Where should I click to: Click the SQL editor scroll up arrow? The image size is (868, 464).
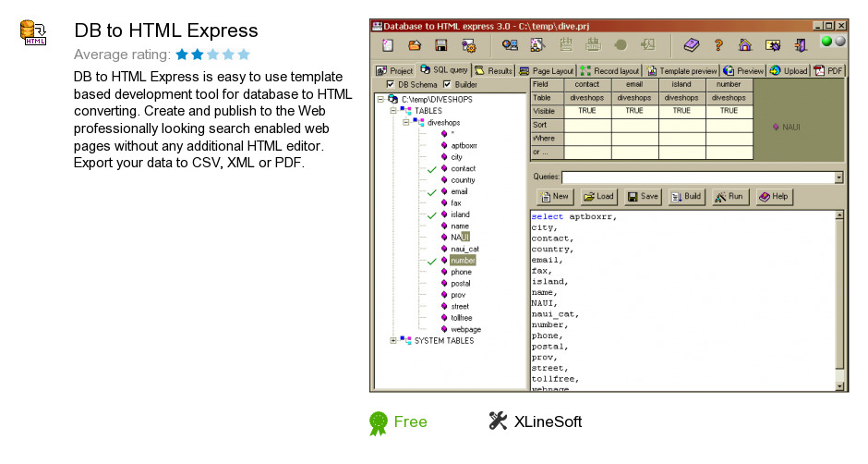(839, 215)
